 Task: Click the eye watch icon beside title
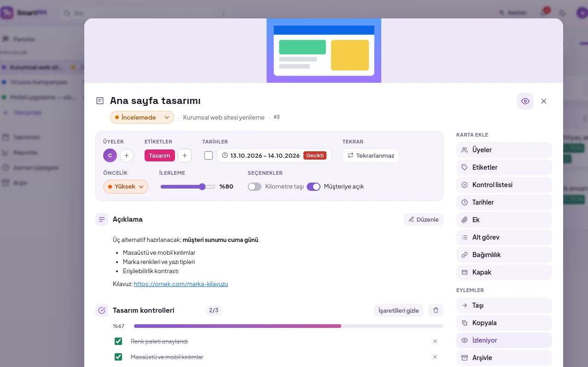click(x=525, y=101)
